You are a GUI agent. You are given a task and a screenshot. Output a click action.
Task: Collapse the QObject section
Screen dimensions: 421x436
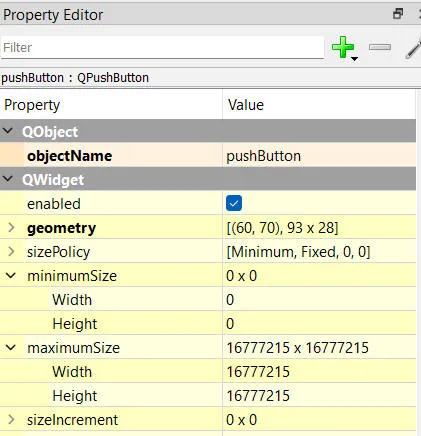click(x=8, y=131)
